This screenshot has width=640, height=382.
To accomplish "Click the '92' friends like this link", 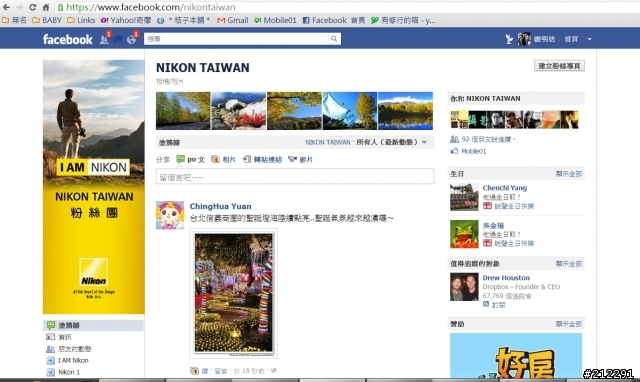I will coord(486,139).
